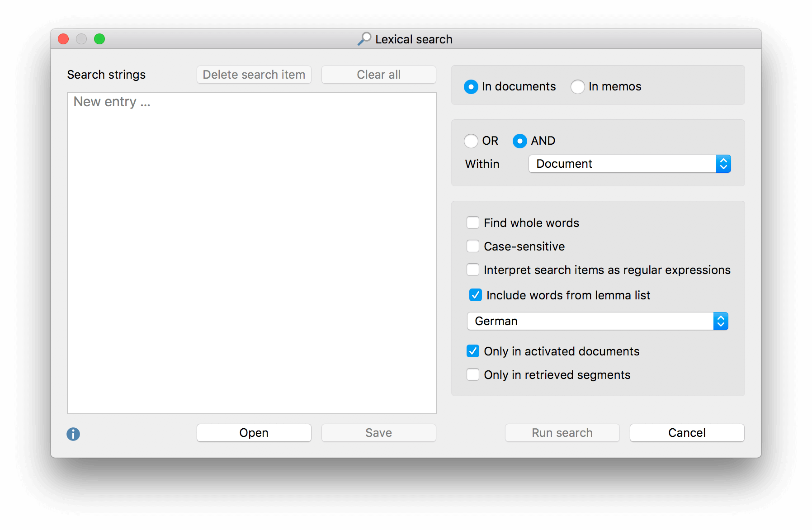Choose the AND search logic option
812x530 pixels.
pos(519,141)
